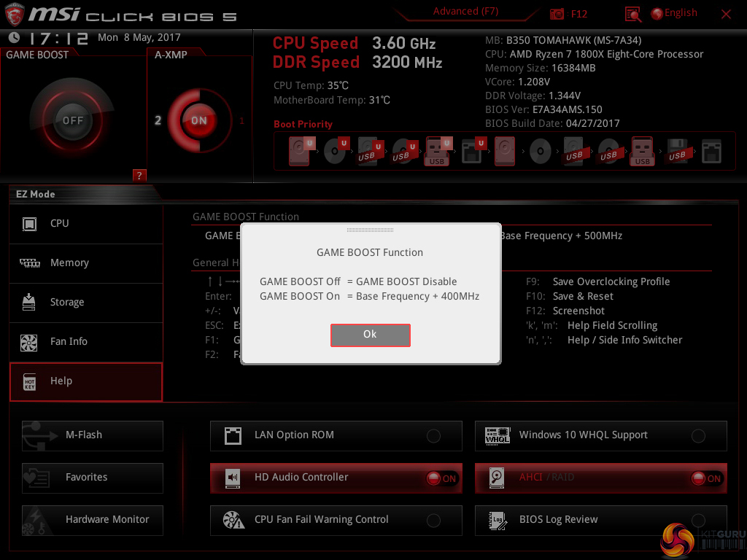
Task: Open the Fan Info section
Action: click(86, 342)
